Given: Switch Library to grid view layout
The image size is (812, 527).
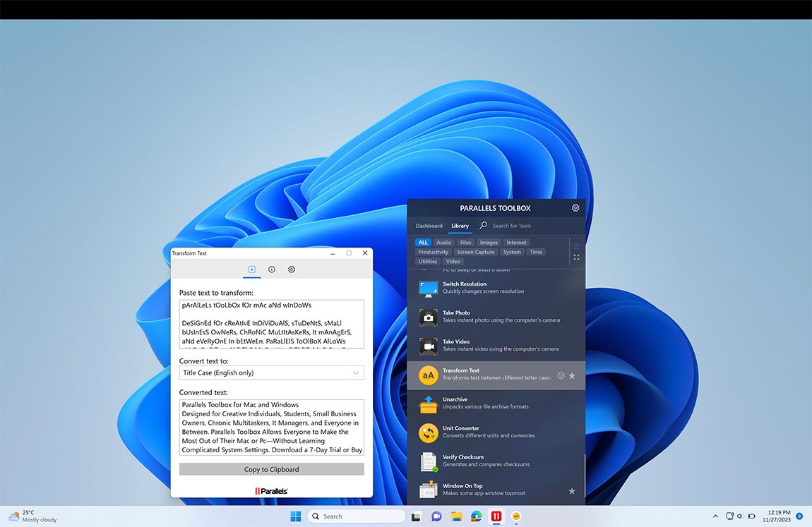Looking at the screenshot, I should click(x=576, y=256).
